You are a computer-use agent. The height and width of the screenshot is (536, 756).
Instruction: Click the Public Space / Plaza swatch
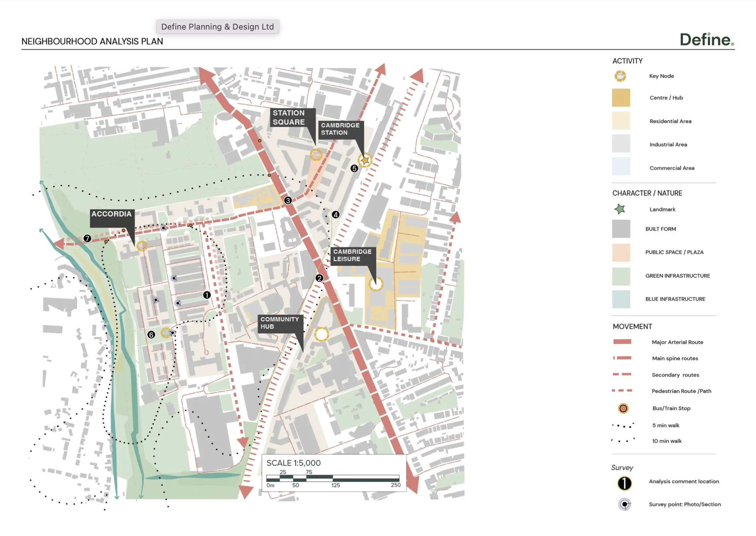621,252
